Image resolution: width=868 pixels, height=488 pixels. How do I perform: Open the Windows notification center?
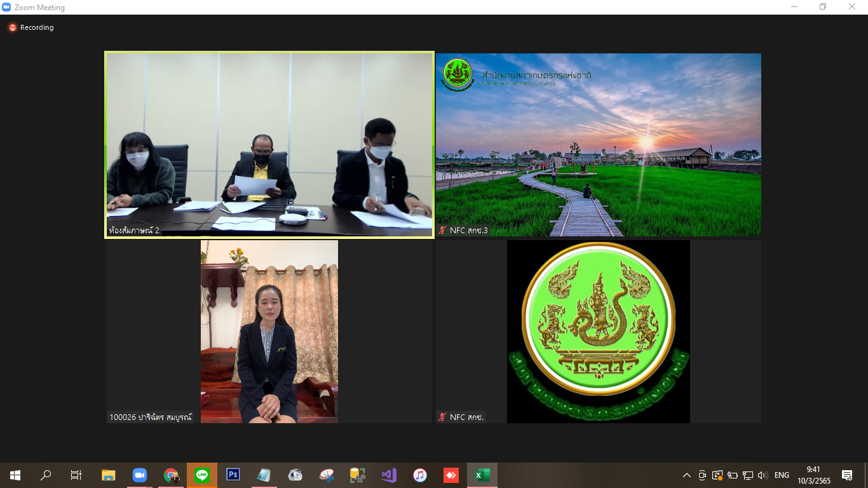pyautogui.click(x=847, y=475)
